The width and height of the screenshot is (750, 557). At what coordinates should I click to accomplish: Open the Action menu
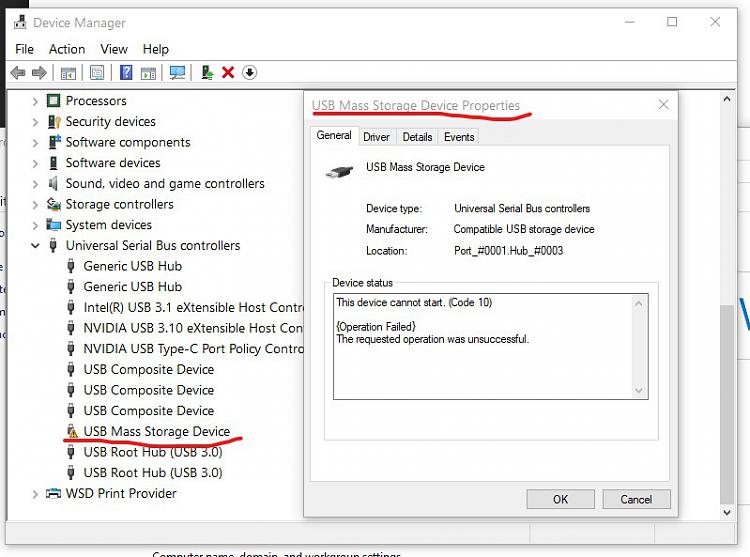(x=67, y=49)
